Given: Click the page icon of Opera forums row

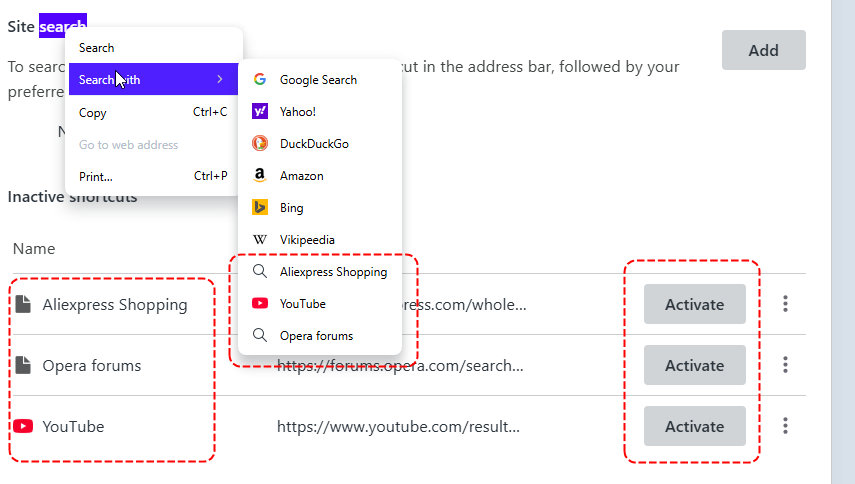Looking at the screenshot, I should point(23,365).
